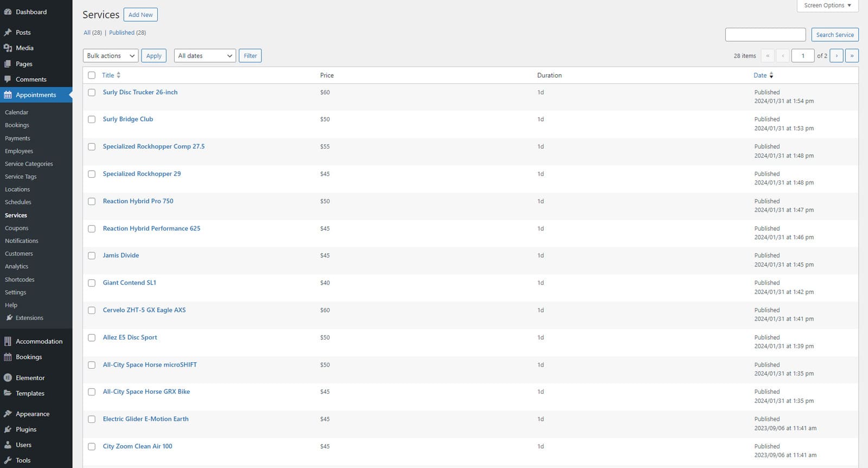Click the Media icon in sidebar
The image size is (868, 468).
coord(8,48)
